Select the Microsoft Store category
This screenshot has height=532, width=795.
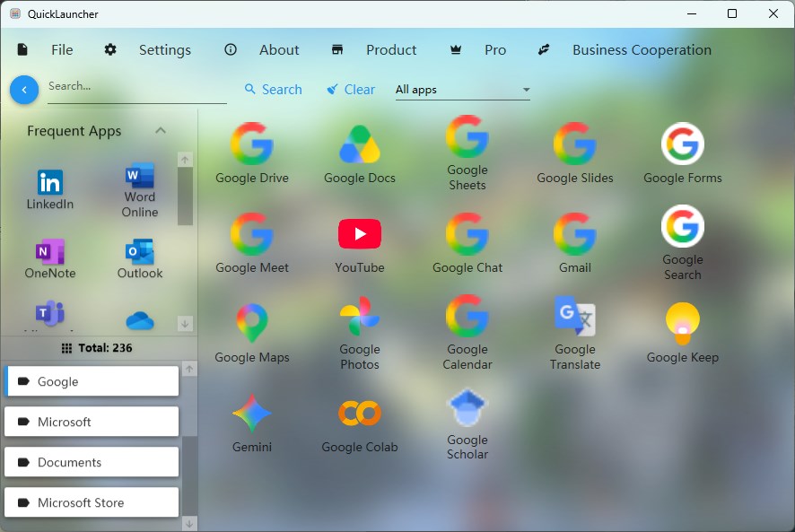click(x=92, y=502)
